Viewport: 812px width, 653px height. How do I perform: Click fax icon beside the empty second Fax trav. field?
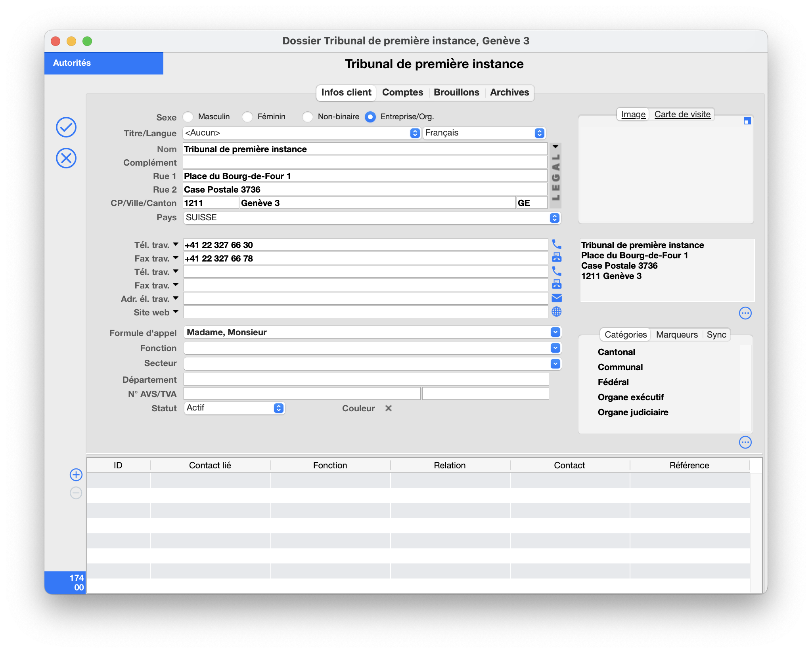pyautogui.click(x=557, y=285)
